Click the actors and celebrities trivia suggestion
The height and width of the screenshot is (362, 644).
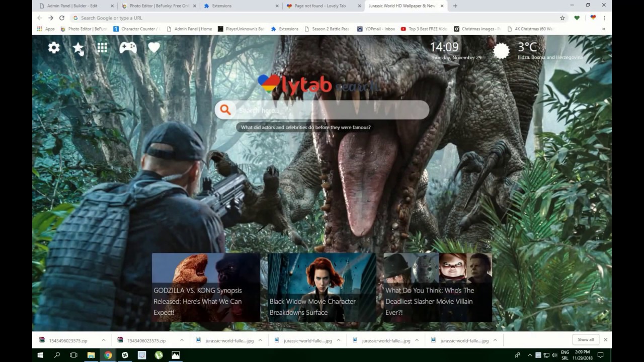[x=306, y=127]
